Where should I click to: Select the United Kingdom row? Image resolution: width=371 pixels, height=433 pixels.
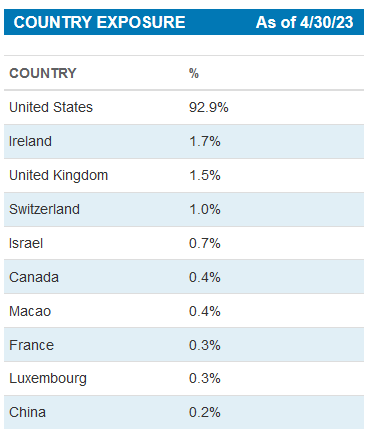[x=184, y=175]
